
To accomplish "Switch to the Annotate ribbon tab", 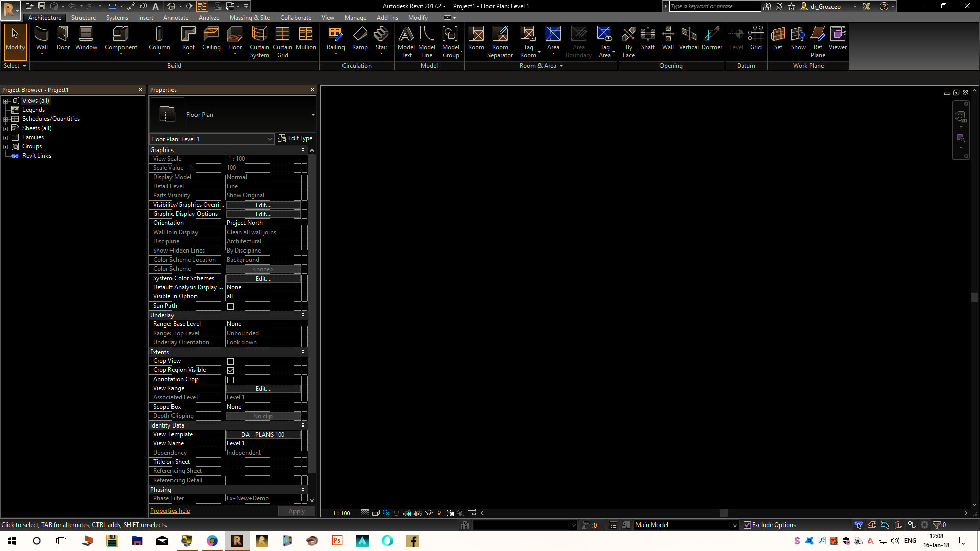I will 176,18.
